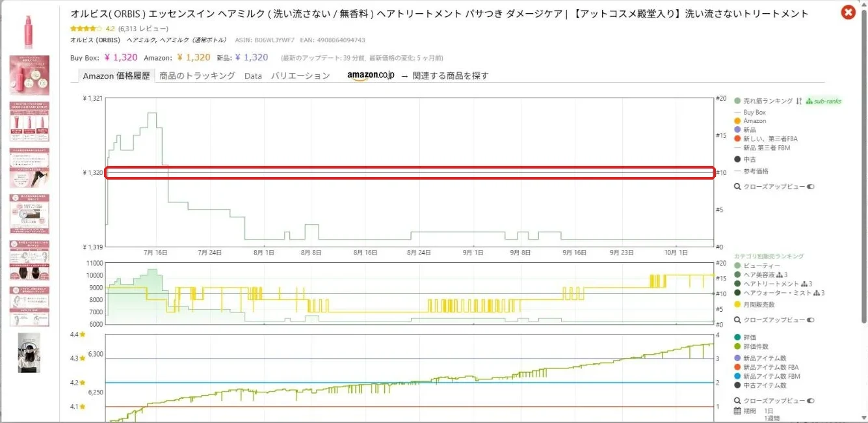
Task: Toggle 中古アイテム数 legend dot
Action: (x=737, y=385)
